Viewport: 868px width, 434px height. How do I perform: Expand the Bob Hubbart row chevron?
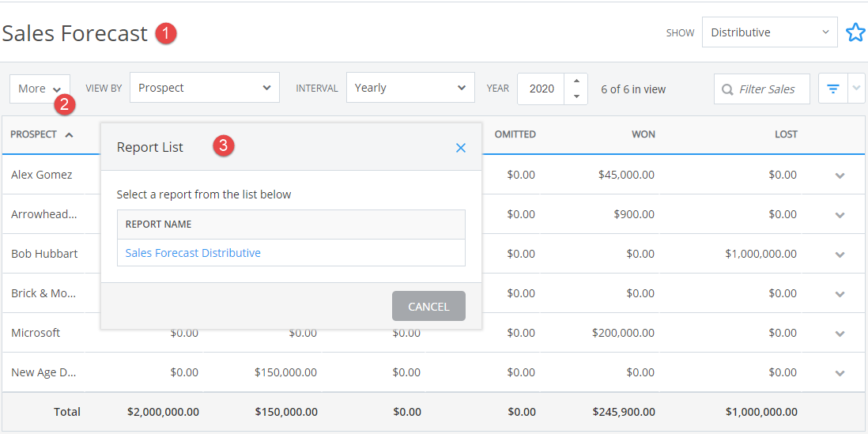(840, 255)
